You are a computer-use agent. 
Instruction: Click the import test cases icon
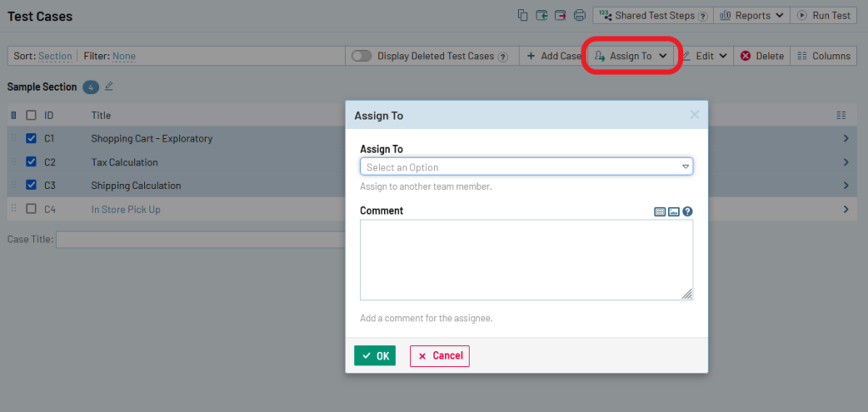[x=542, y=15]
